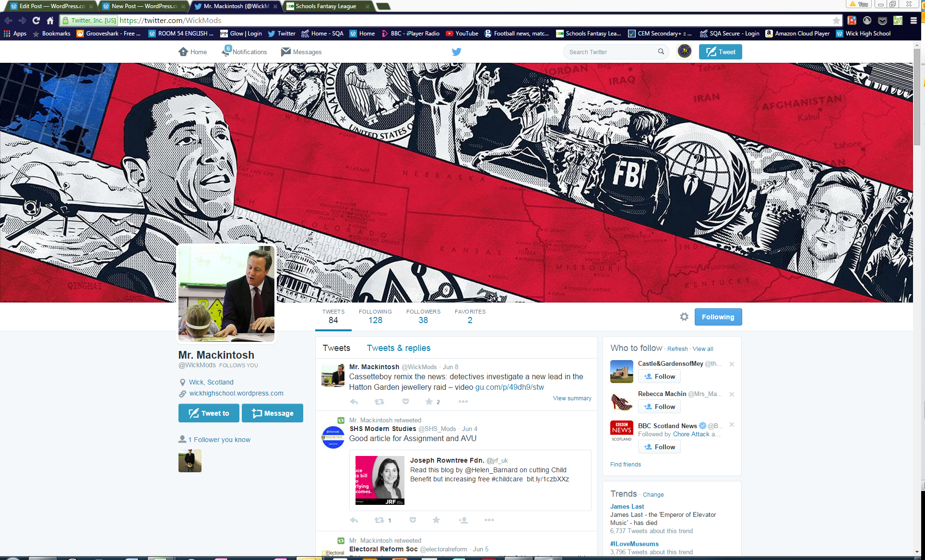Click the Twitter bird logo
Screen dimensions: 925x560
456,52
